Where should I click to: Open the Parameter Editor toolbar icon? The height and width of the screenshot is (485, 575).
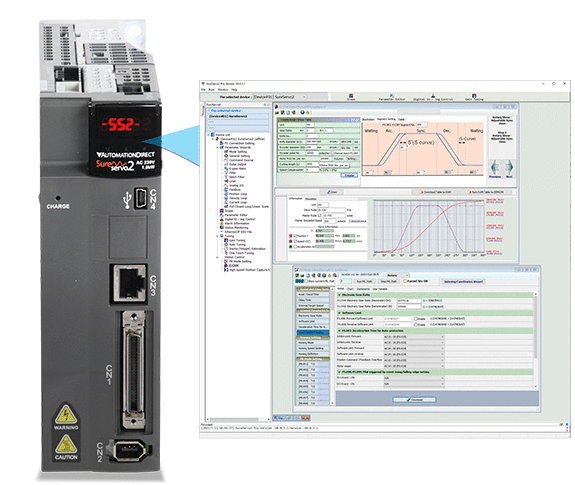pos(392,96)
